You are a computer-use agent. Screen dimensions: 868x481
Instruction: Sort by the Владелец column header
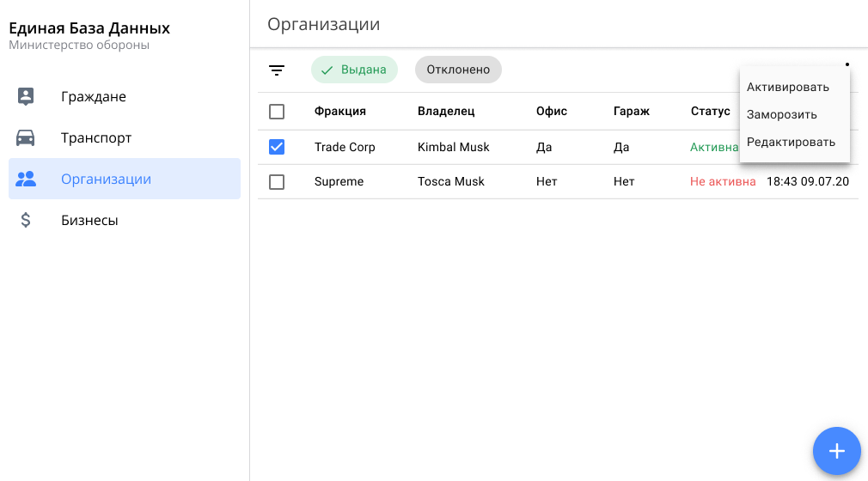click(x=446, y=111)
